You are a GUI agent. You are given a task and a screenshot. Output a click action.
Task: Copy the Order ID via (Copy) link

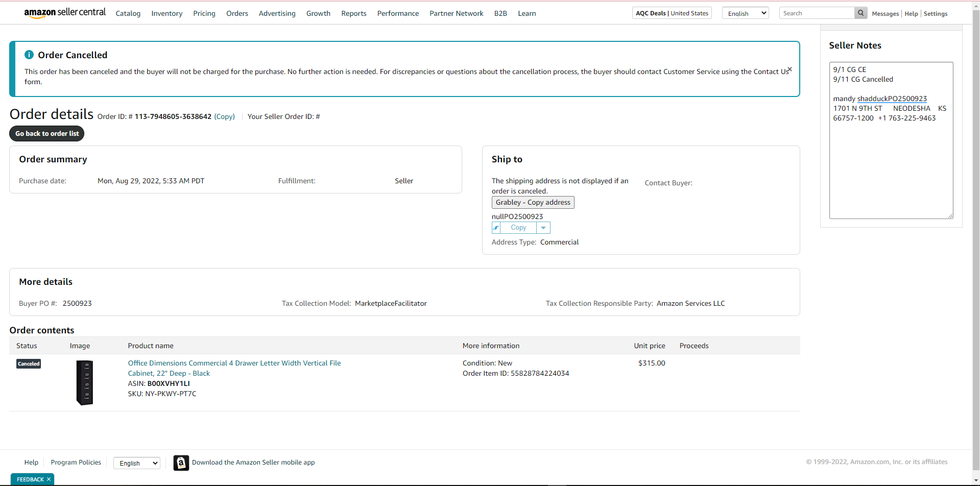click(x=225, y=116)
